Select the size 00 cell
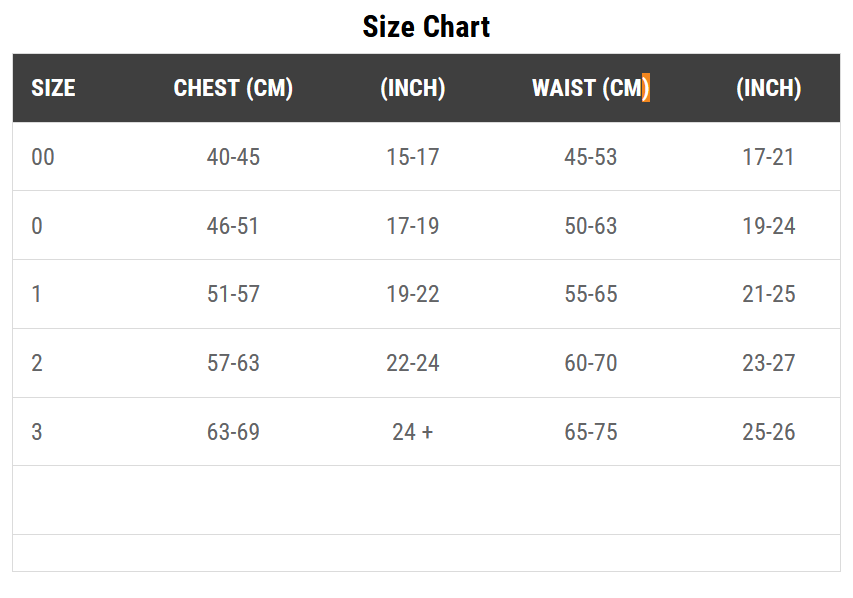853x598 pixels. coord(43,157)
